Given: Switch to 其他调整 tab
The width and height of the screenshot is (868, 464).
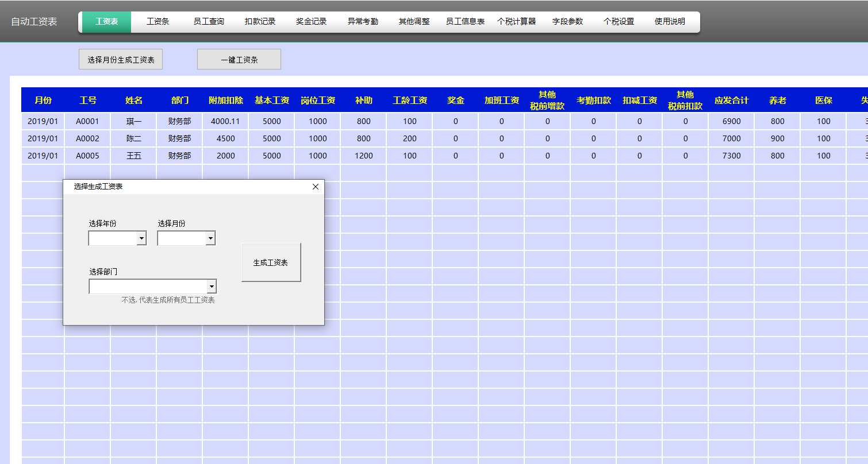Looking at the screenshot, I should (x=414, y=22).
